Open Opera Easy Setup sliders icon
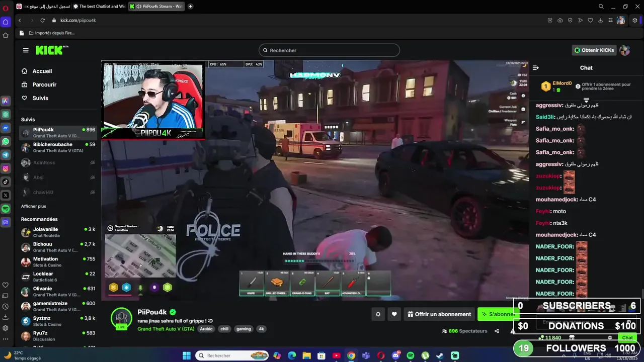 point(610,20)
